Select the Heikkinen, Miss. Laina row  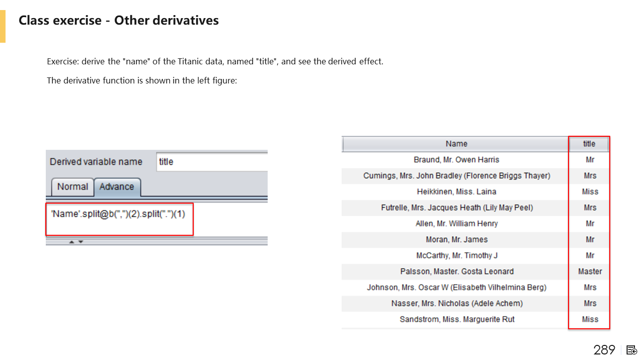[456, 192]
